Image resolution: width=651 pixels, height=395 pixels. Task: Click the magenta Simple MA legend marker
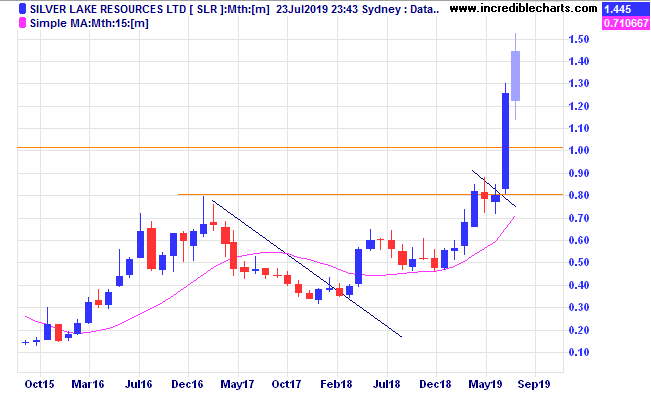tap(22, 23)
